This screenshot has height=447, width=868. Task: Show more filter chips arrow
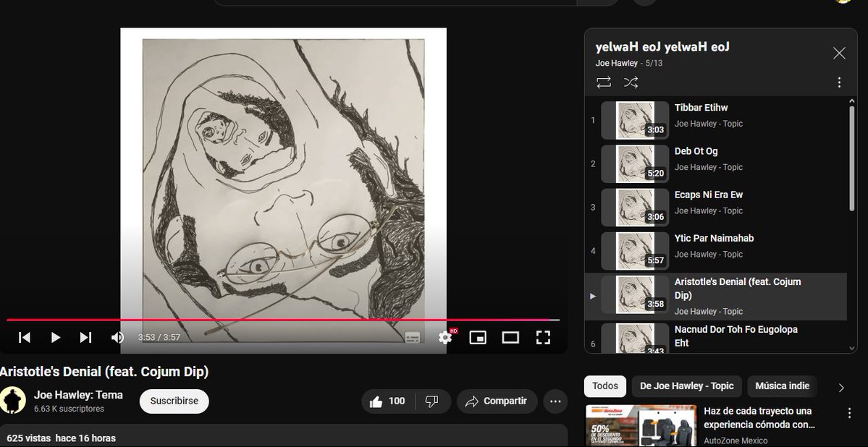[x=841, y=387]
